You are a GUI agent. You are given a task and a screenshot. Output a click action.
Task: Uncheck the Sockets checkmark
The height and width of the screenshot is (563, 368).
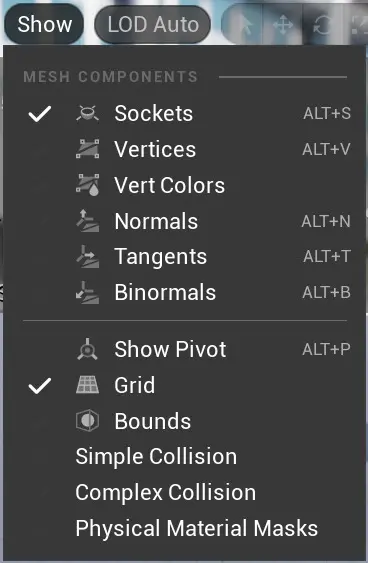(40, 114)
